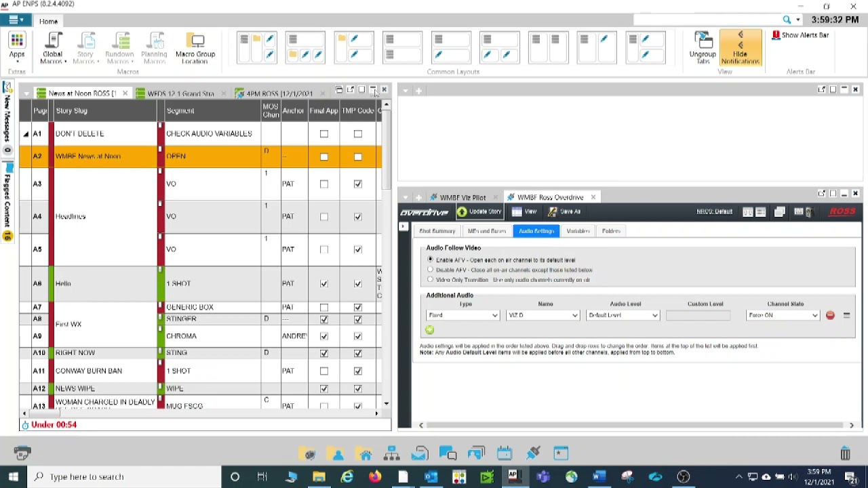Open the Type dropdown showing Fixed
Viewport: 868px width, 488px height.
click(x=462, y=315)
